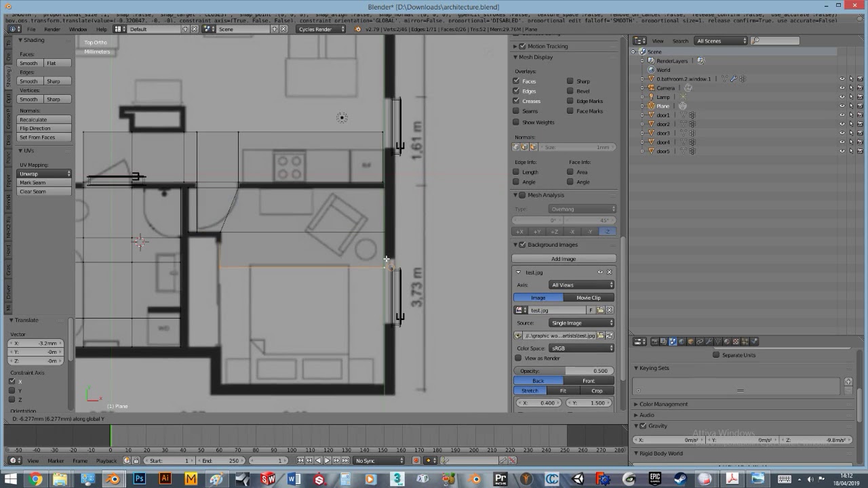Open Premiere Pro from the taskbar
The width and height of the screenshot is (868, 488).
coord(500,479)
